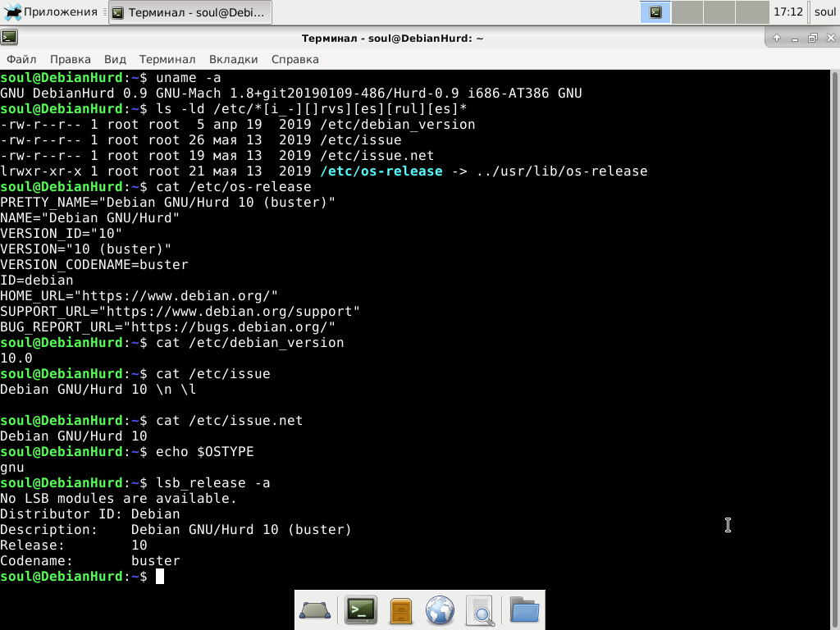Screen dimensions: 840x630
Task: Click the /etc/issue.net listing row
Action: point(217,155)
